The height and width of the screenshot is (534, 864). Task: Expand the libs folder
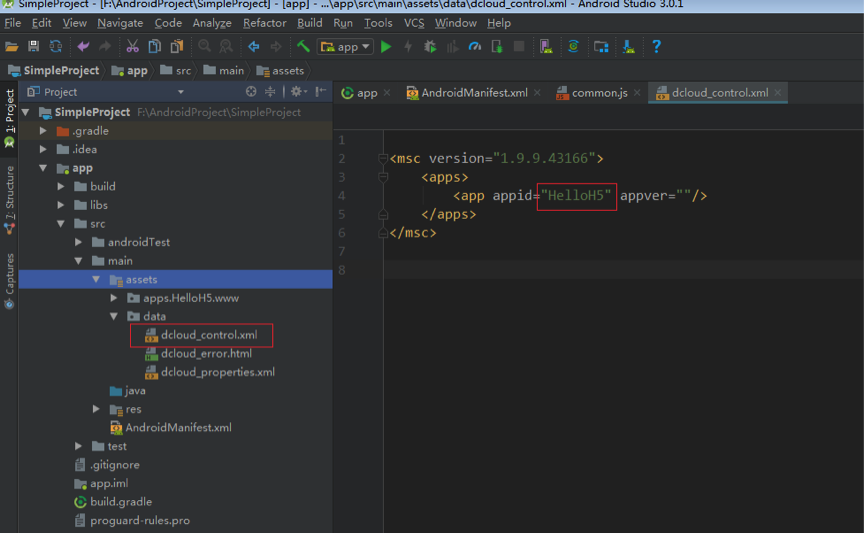click(61, 205)
